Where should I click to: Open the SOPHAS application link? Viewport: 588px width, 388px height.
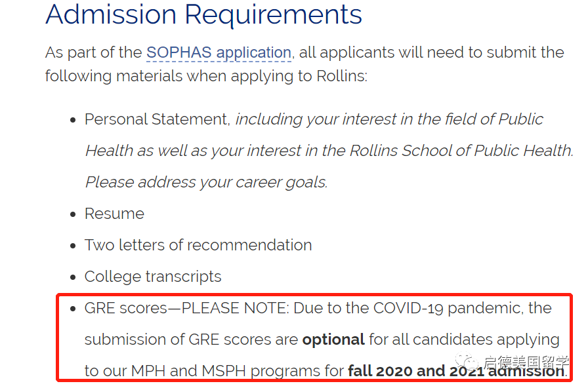pos(219,52)
